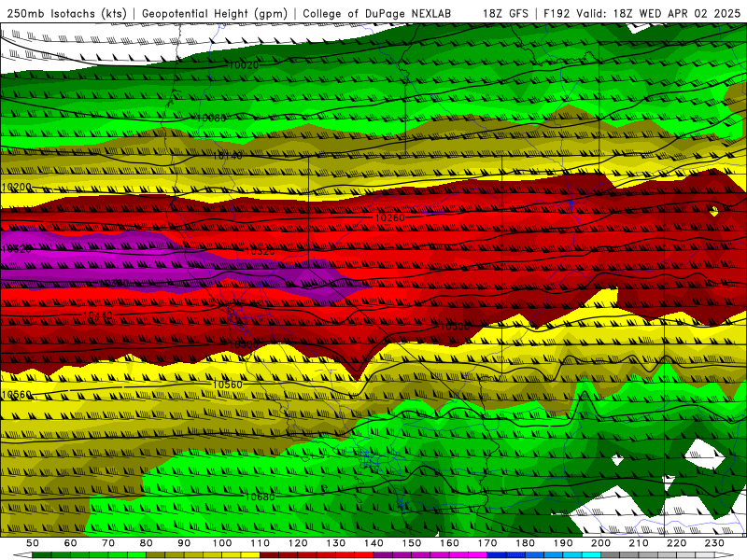
Task: Click the 'College of DuPage NEXLAB' label
Action: [377, 14]
